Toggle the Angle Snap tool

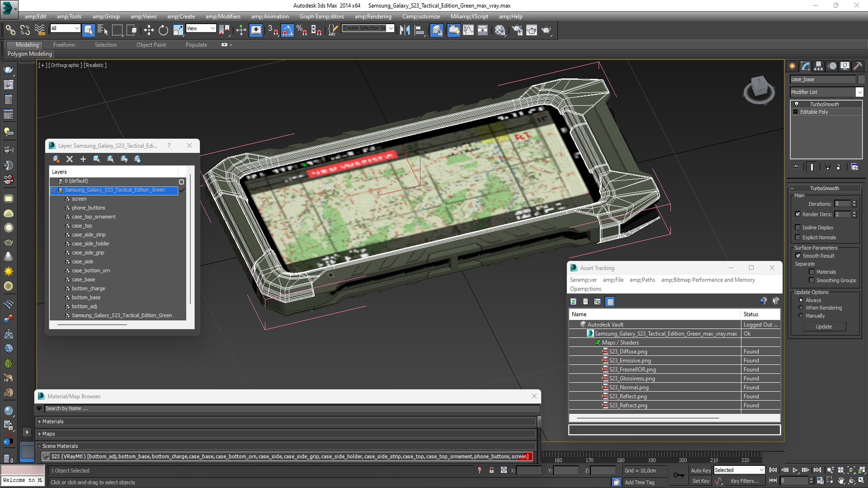click(288, 30)
